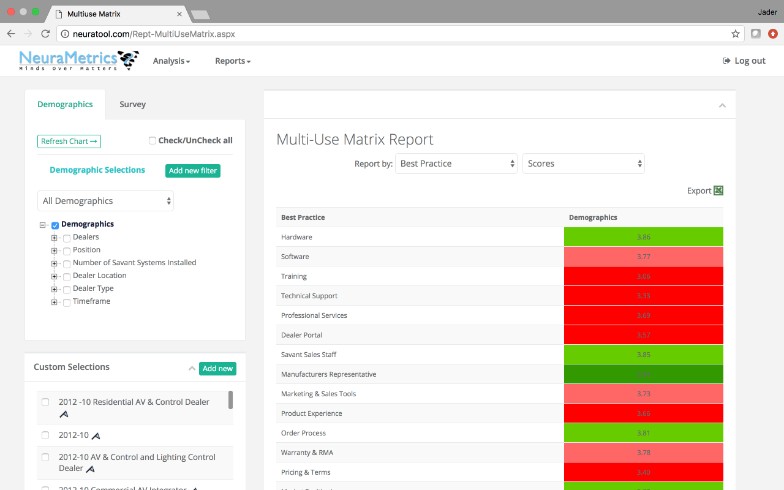The height and width of the screenshot is (490, 784).
Task: Click the Best Practice column header
Action: click(x=303, y=218)
